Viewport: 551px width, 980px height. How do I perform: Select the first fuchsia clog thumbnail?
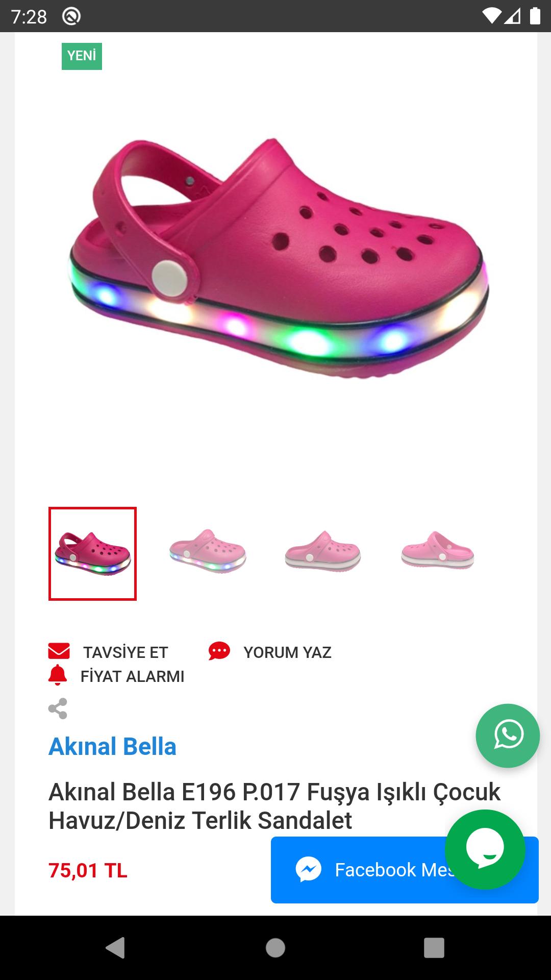pos(92,554)
